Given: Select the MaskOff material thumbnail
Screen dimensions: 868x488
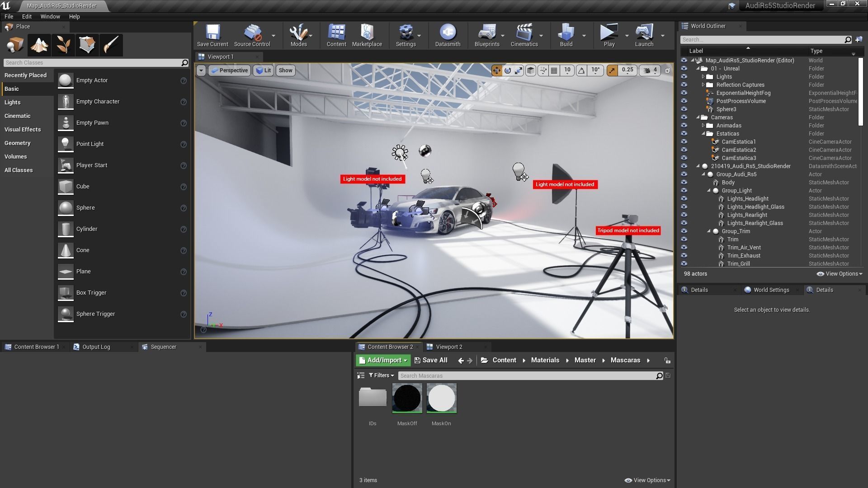Looking at the screenshot, I should pyautogui.click(x=407, y=399).
